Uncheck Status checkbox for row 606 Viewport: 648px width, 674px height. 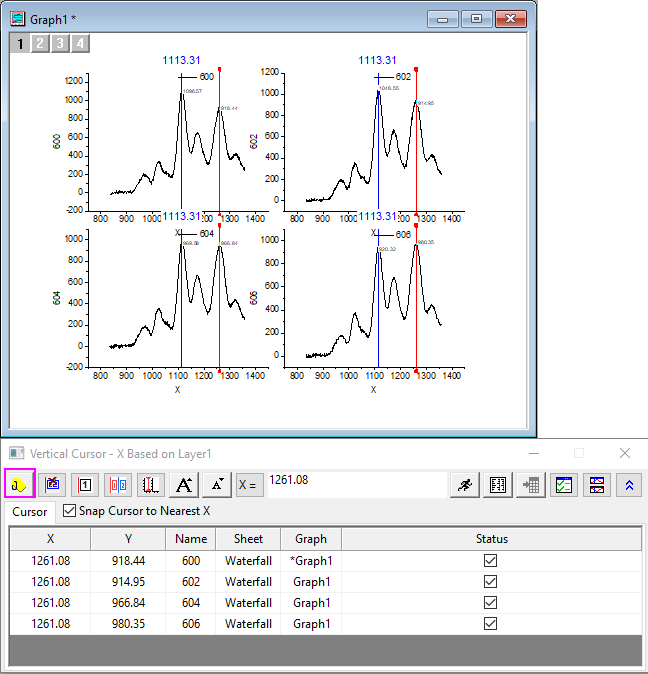click(x=490, y=624)
